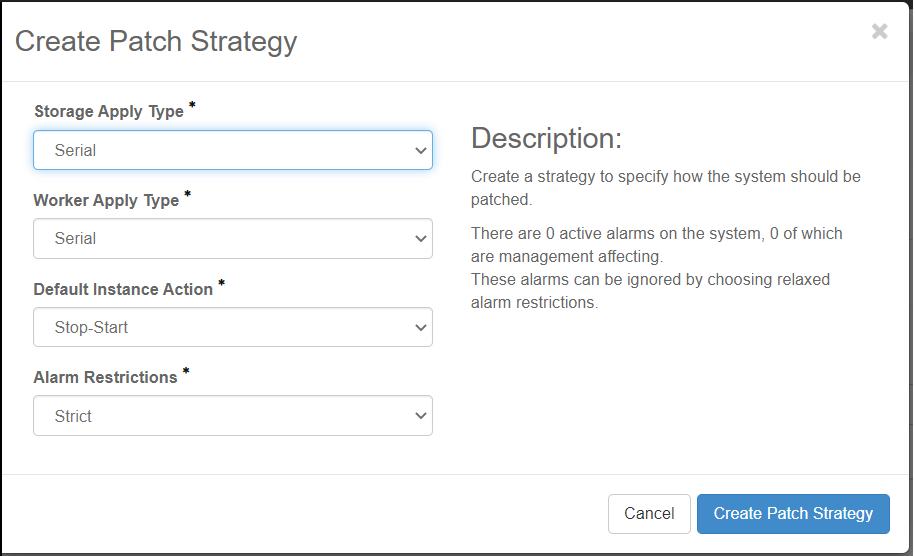Click the Create Patch Strategy dialog title
Viewport: 915px width, 556px height.
[x=156, y=42]
